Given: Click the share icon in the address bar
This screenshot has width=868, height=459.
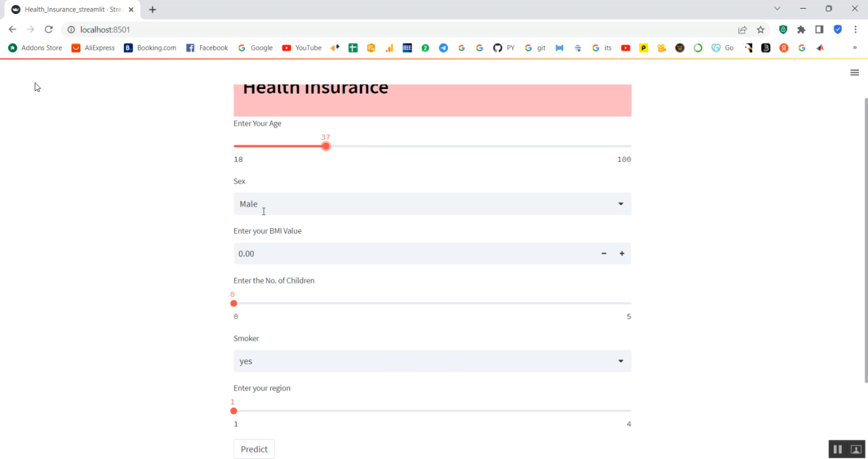Looking at the screenshot, I should 742,29.
